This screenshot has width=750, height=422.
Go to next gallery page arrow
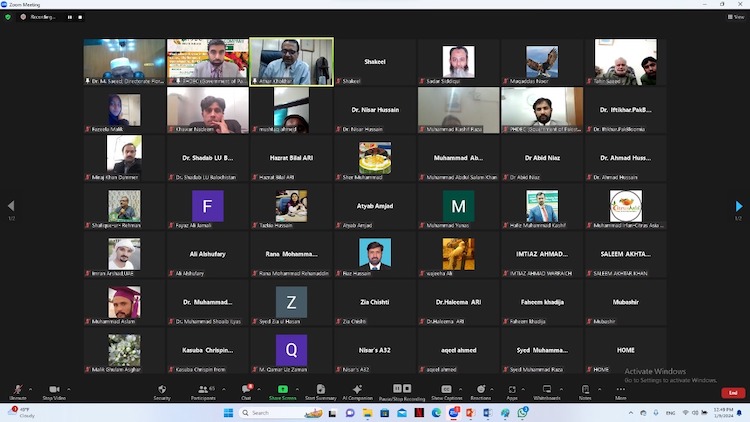[739, 206]
